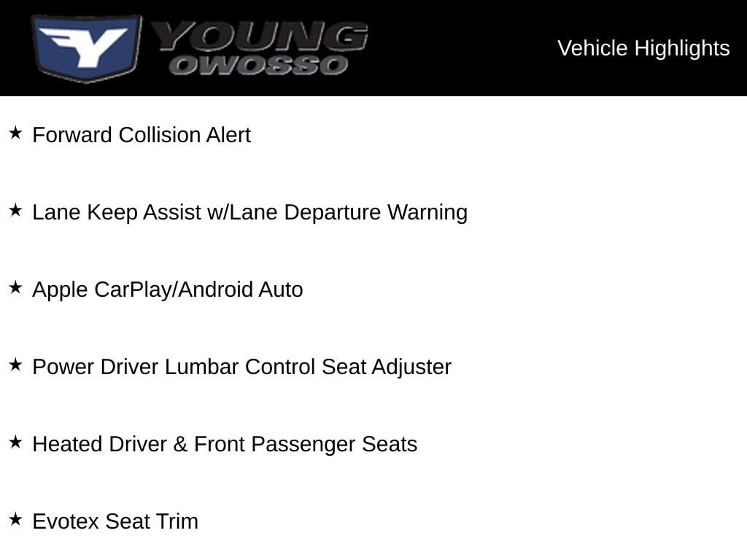Click the Young Owosso shield logo
This screenshot has width=747, height=560.
[x=86, y=48]
